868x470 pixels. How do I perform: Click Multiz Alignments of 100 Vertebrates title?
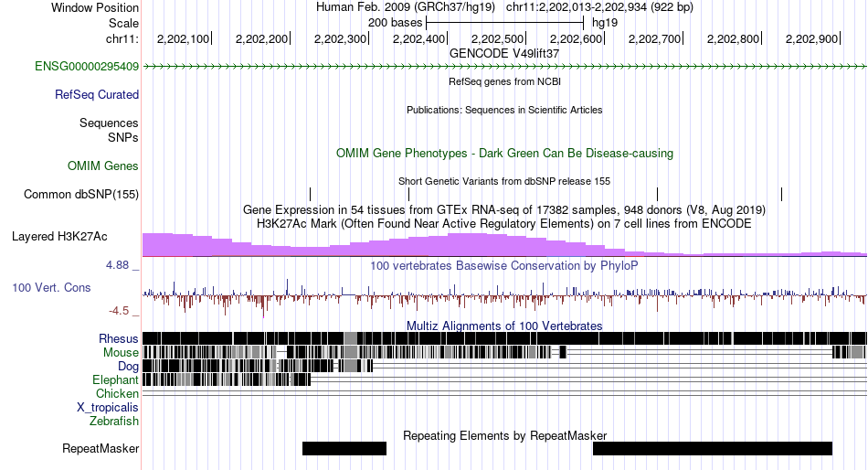pos(504,326)
